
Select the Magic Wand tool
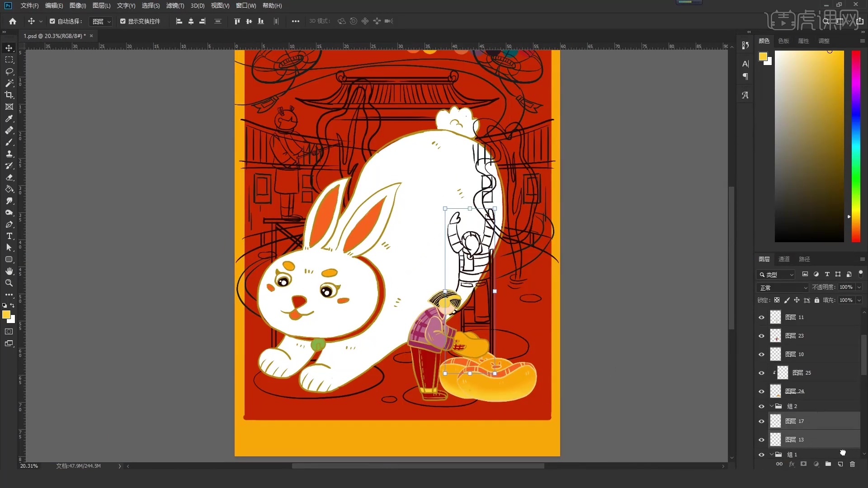9,83
